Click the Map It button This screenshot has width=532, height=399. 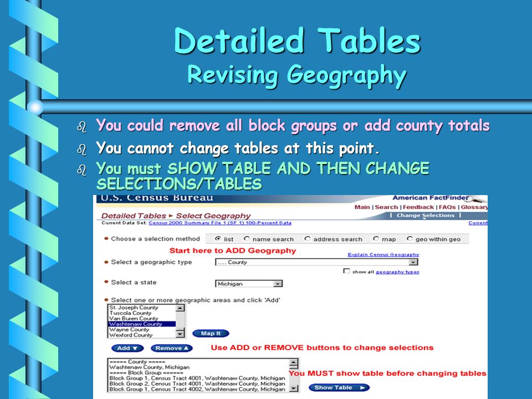pos(211,334)
